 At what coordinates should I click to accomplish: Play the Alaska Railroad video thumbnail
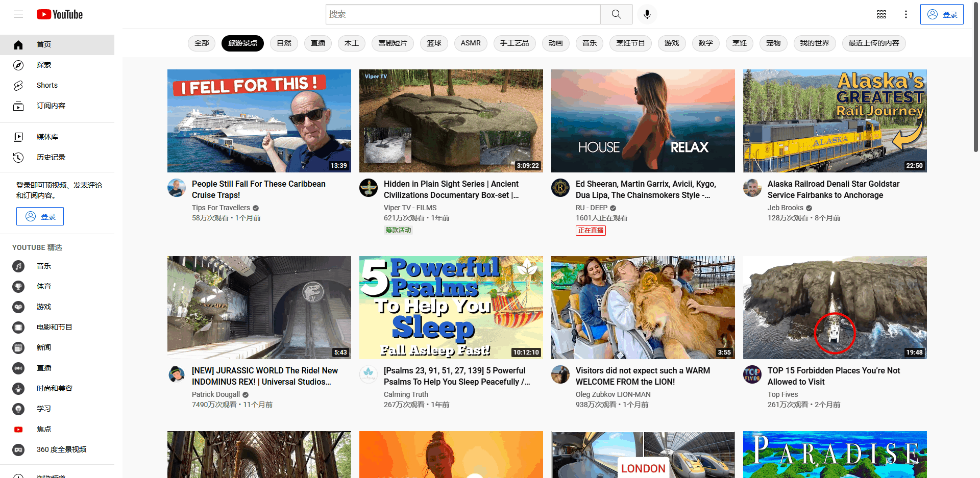tap(835, 120)
